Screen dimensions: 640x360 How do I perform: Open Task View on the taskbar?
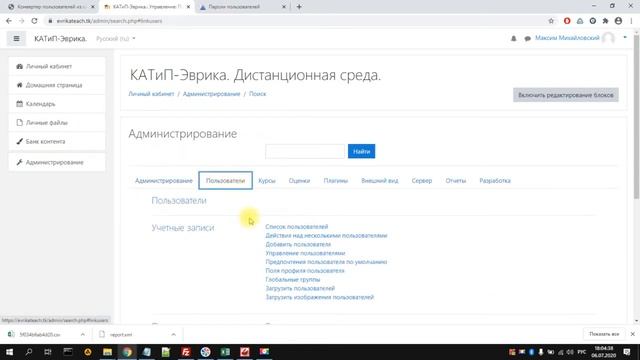click(48, 352)
